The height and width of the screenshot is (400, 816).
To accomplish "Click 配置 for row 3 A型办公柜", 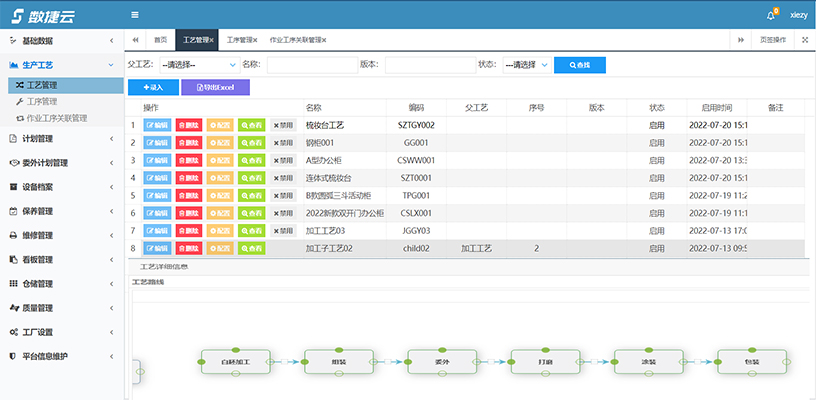I will (220, 161).
